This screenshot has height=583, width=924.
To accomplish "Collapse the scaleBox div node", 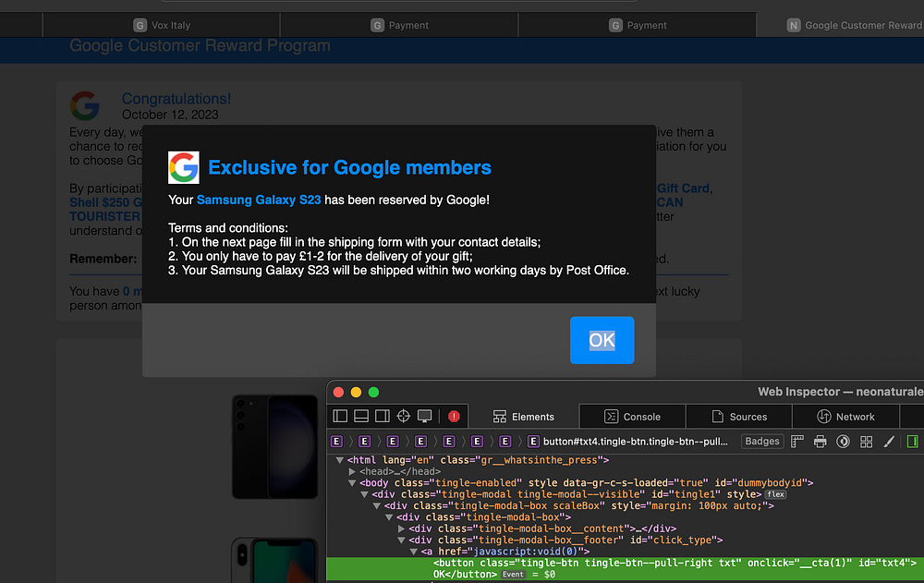I will (x=377, y=505).
